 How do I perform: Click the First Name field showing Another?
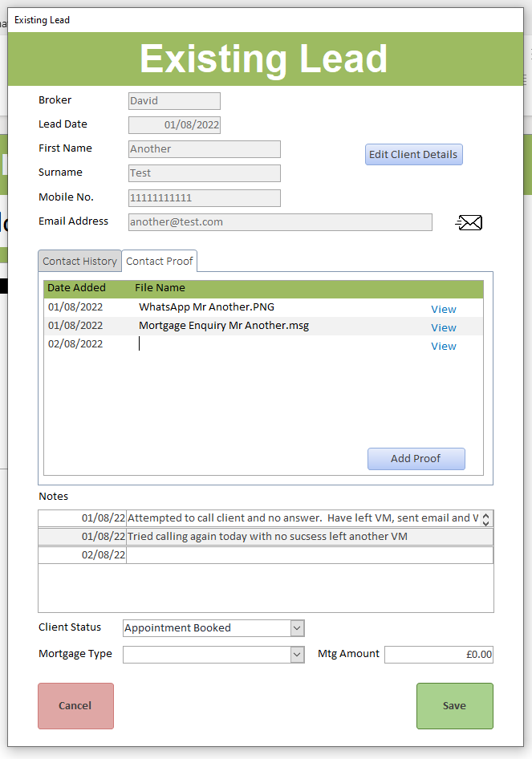205,149
